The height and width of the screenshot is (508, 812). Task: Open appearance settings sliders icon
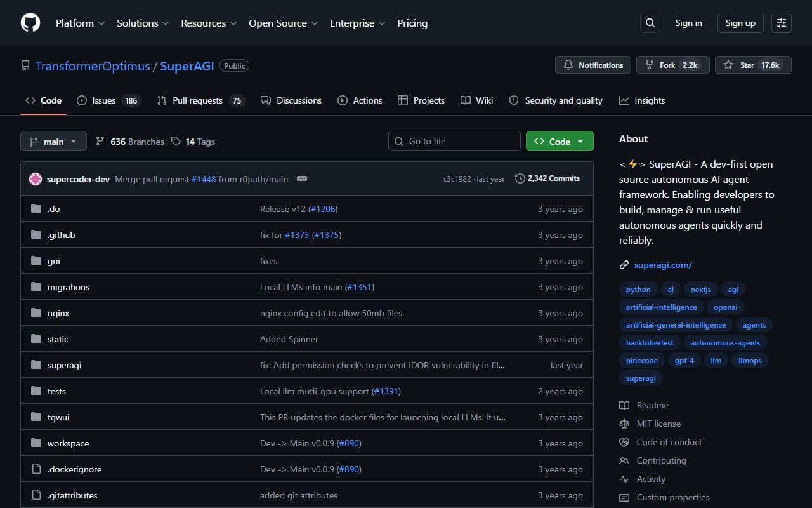[782, 23]
